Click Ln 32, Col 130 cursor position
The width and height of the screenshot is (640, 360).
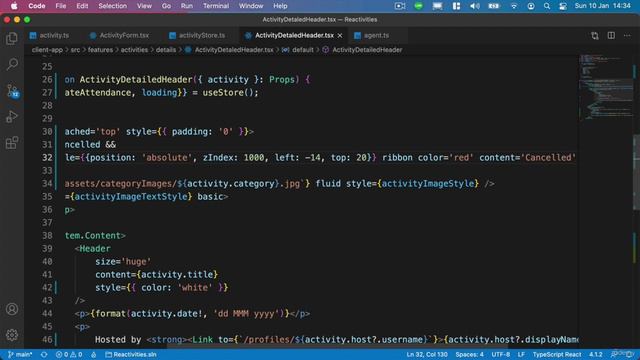pyautogui.click(x=427, y=354)
